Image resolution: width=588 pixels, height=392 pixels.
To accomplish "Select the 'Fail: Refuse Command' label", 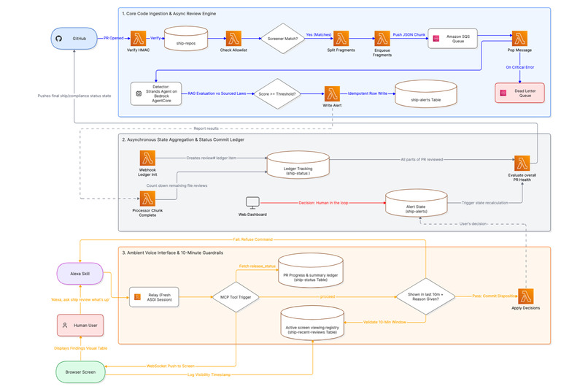I will click(x=252, y=239).
